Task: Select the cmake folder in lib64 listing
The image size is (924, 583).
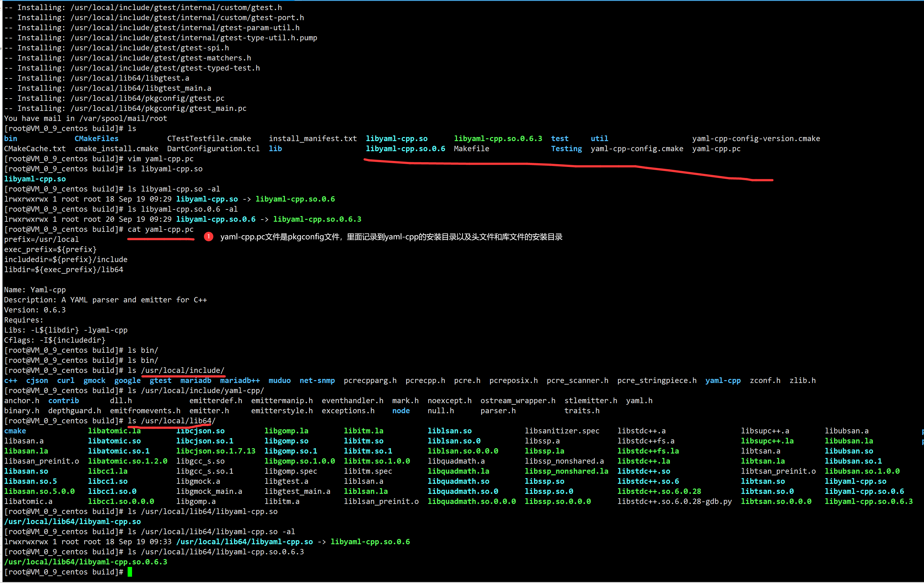Action: pos(15,431)
